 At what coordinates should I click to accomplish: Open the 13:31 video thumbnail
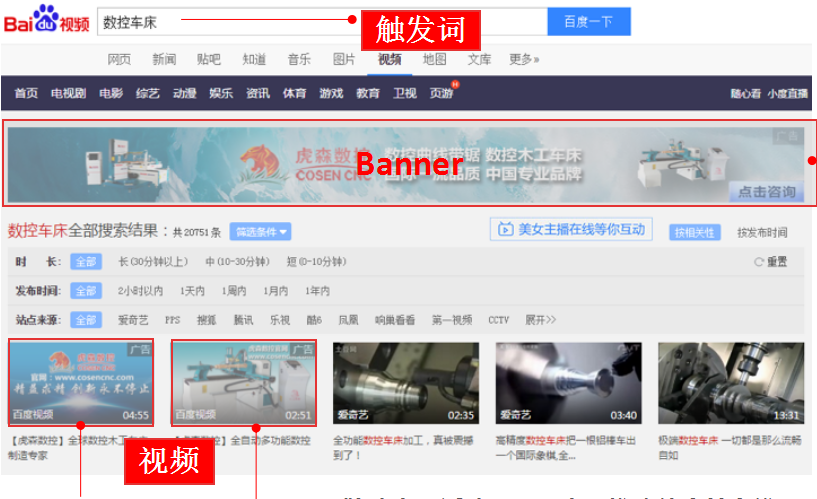click(731, 383)
